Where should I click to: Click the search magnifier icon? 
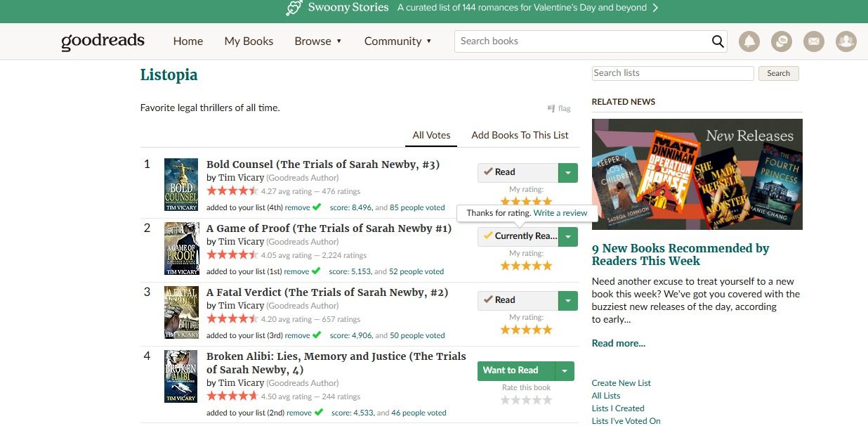coord(717,41)
